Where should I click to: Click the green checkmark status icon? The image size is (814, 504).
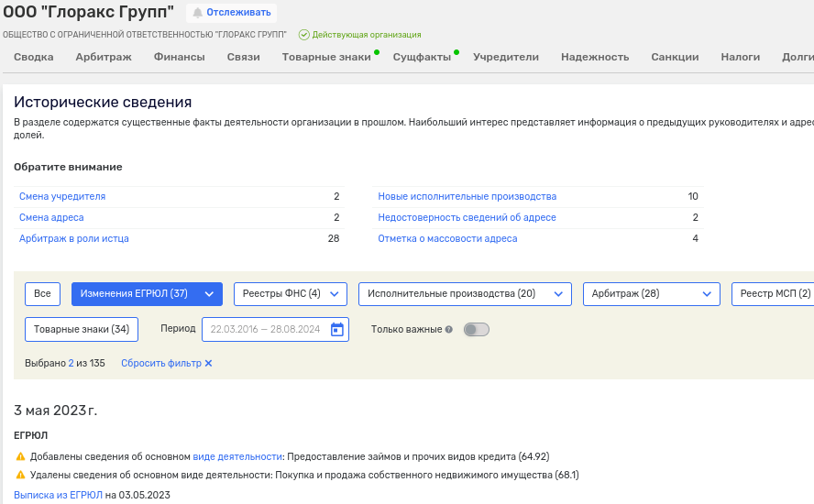pyautogui.click(x=304, y=35)
